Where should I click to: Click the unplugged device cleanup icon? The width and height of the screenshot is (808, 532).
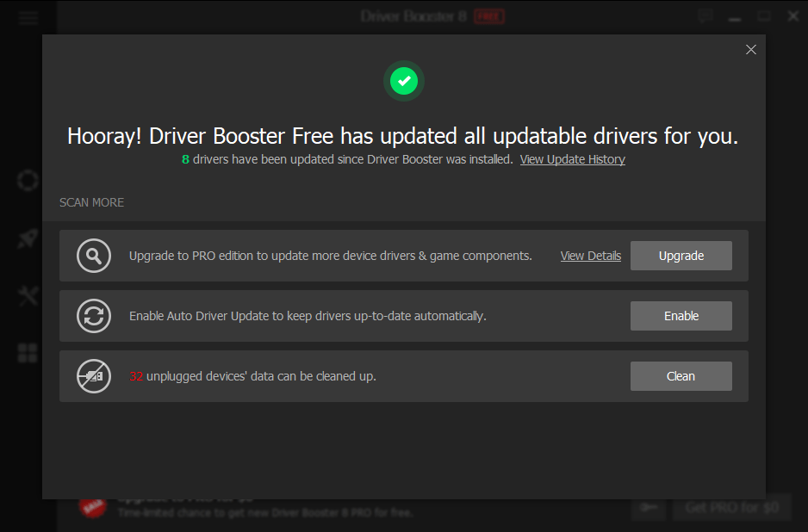click(94, 376)
